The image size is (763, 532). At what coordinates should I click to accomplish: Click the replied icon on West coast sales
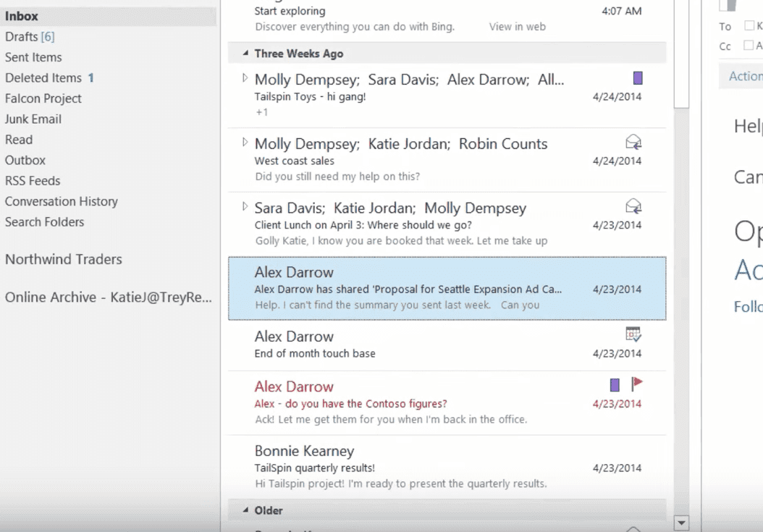point(633,143)
